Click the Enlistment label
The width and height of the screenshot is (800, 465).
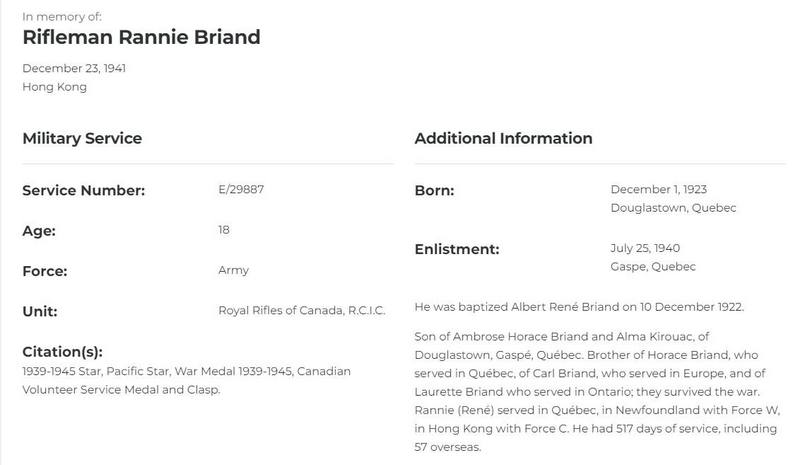point(457,249)
